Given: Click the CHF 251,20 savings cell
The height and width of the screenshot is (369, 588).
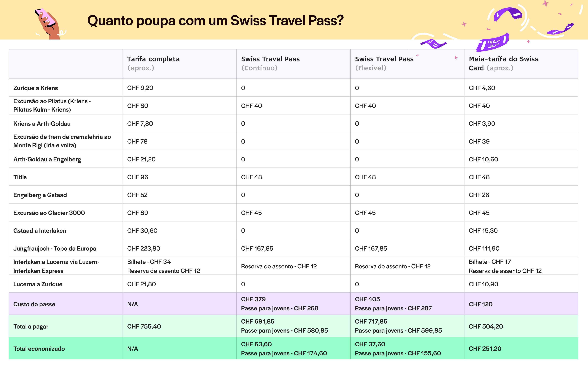Looking at the screenshot, I should (485, 349).
